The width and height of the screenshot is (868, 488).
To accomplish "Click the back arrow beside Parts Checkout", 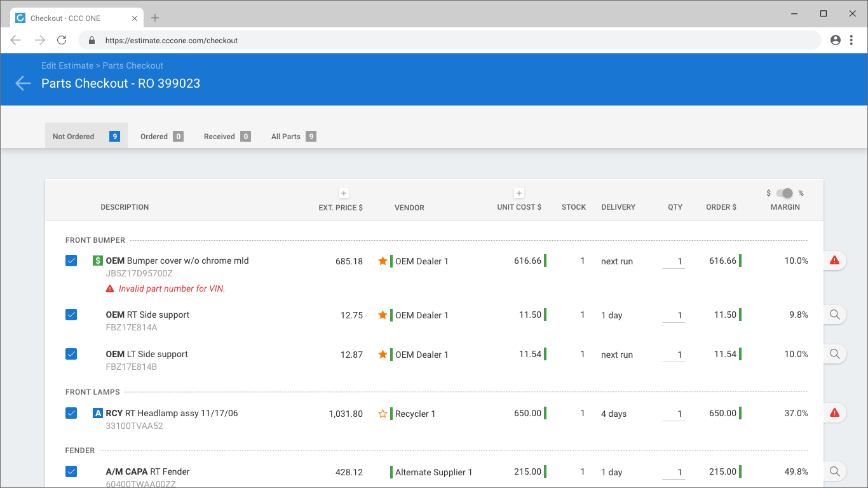I will pos(23,83).
